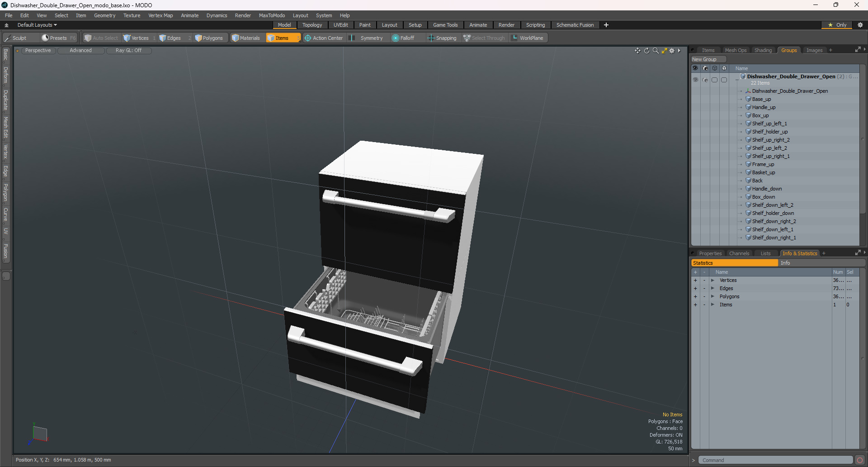
Task: Click the viewport zoom magnifier icon
Action: point(656,51)
